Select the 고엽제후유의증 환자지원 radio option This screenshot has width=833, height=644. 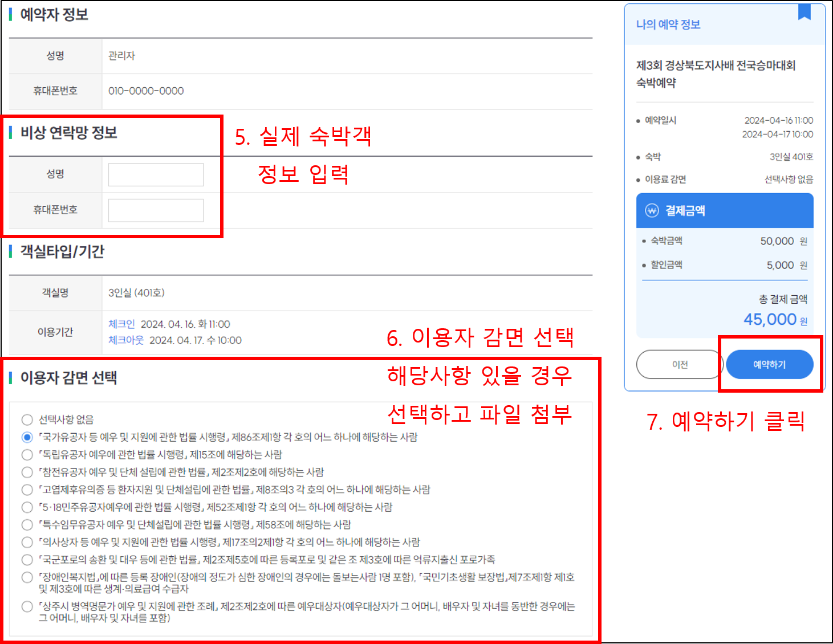[27, 490]
